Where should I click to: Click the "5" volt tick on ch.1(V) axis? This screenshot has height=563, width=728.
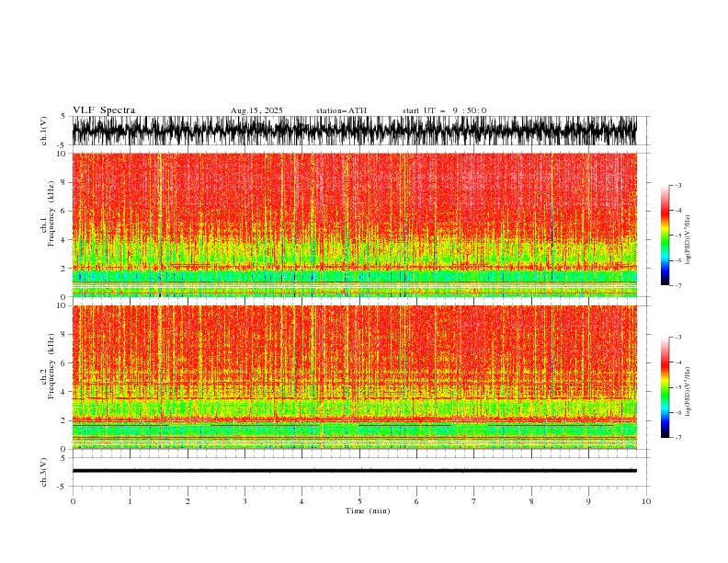[x=63, y=116]
